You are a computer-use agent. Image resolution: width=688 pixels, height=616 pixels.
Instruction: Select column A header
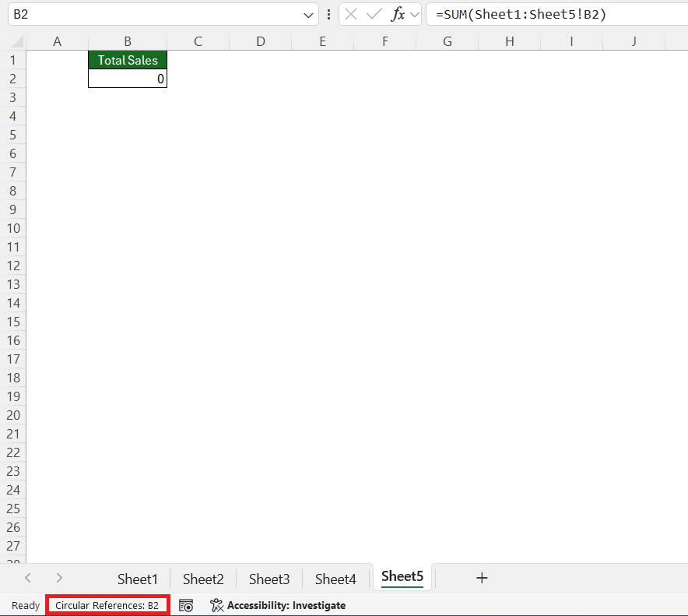[57, 42]
